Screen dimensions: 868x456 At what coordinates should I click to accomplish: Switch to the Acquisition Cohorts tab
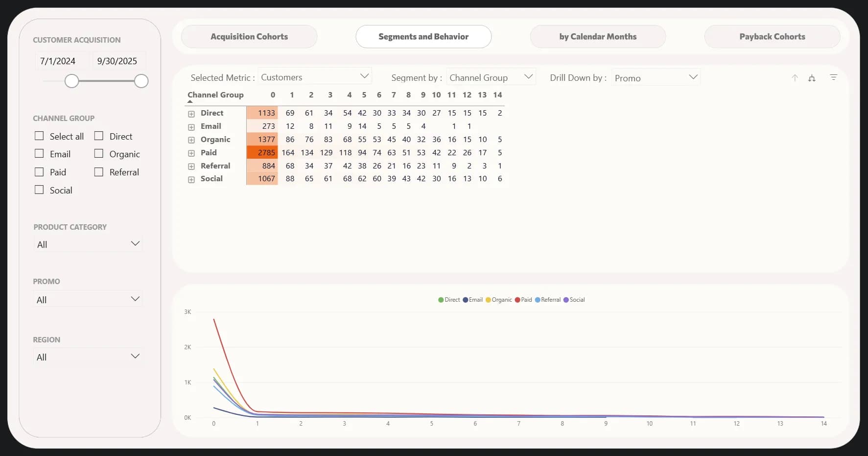coord(249,37)
